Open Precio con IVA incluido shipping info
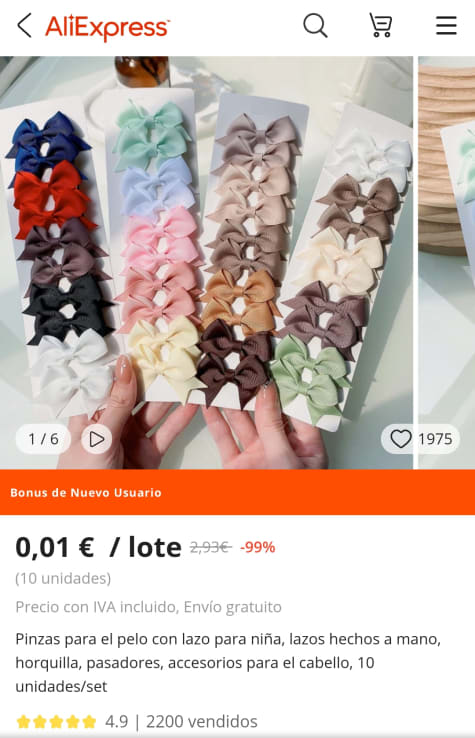Viewport: 475px width, 738px height. click(148, 607)
